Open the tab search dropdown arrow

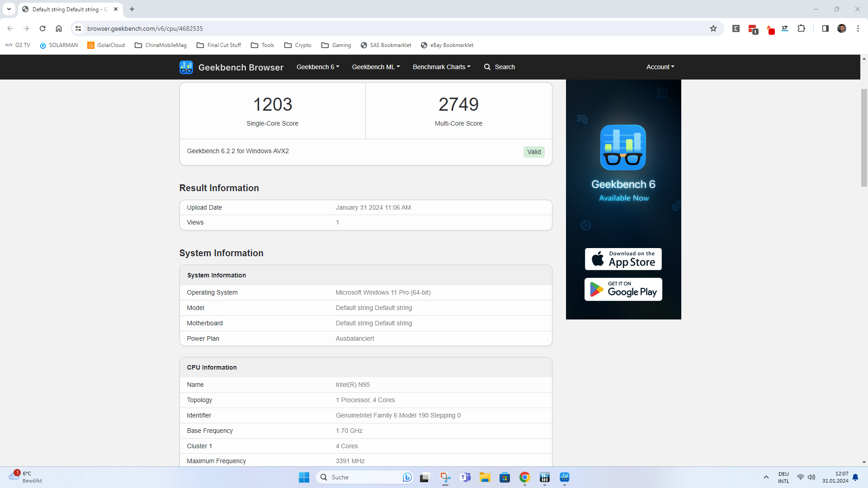9,9
